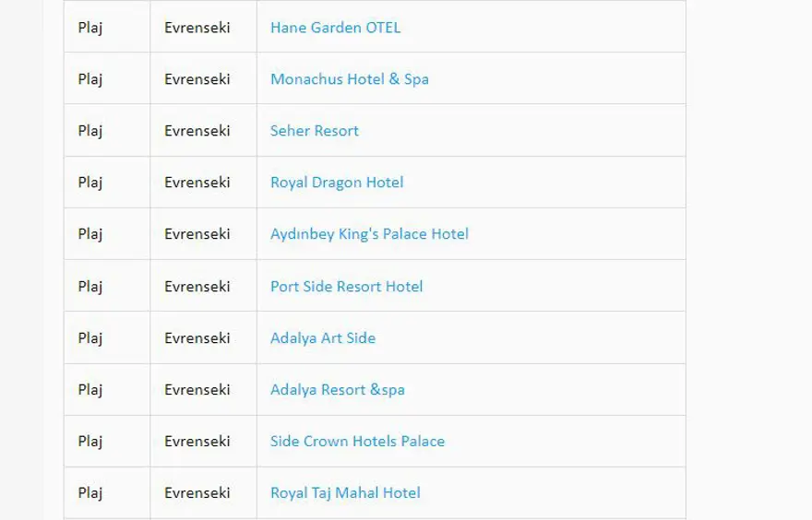Click Evrenseki cell in Royal Taj Mahal row

click(197, 493)
